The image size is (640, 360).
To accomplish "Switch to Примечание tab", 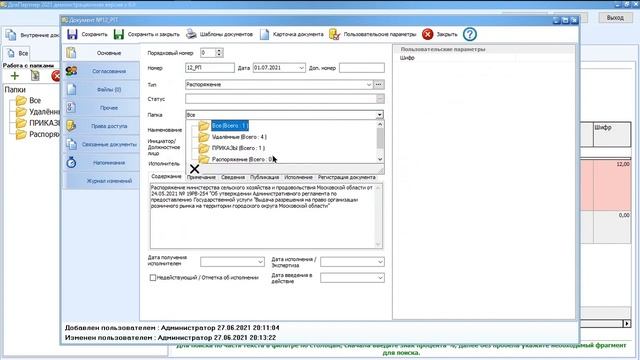I will pyautogui.click(x=201, y=177).
